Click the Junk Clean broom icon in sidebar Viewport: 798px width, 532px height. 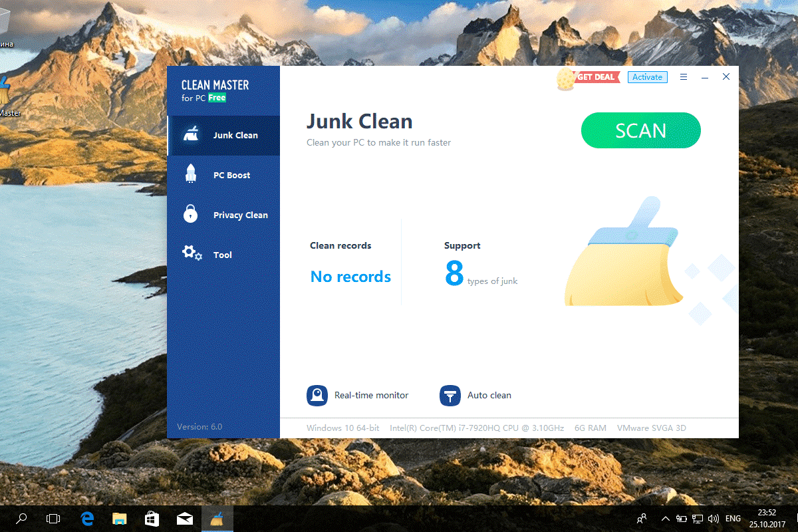191,134
